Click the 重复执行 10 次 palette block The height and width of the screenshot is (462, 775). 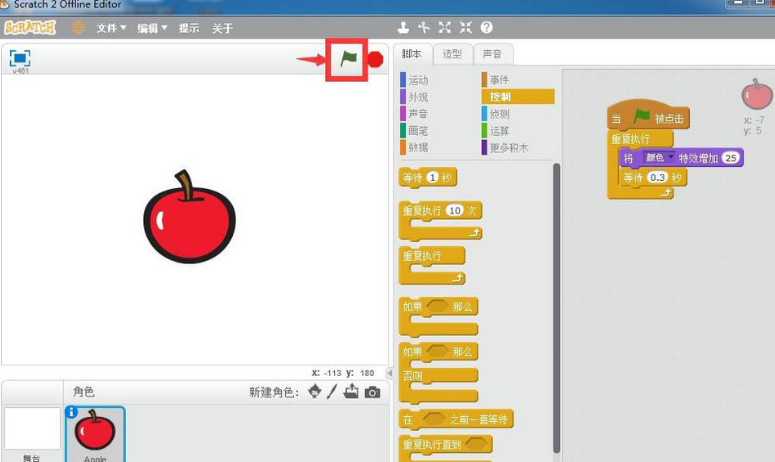coord(440,221)
